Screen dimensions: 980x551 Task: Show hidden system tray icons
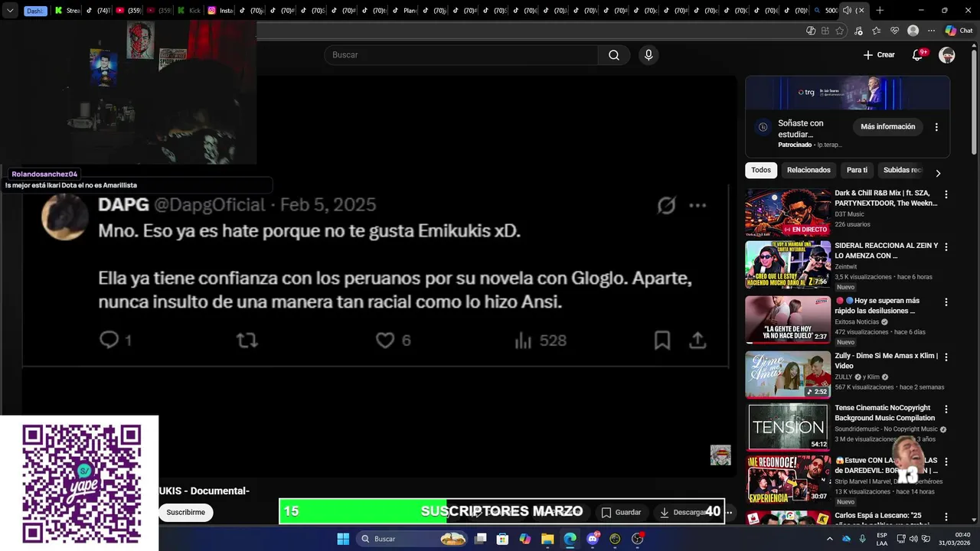829,539
